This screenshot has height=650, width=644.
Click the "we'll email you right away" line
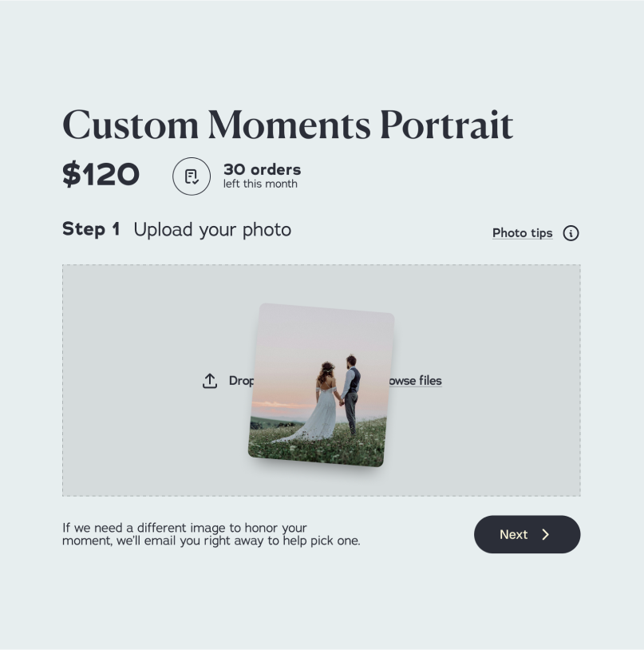pyautogui.click(x=211, y=541)
